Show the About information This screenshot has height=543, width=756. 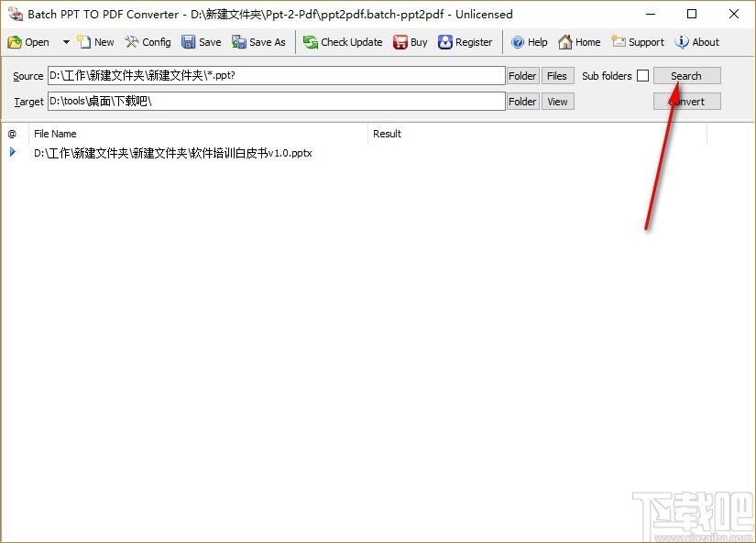[x=696, y=42]
